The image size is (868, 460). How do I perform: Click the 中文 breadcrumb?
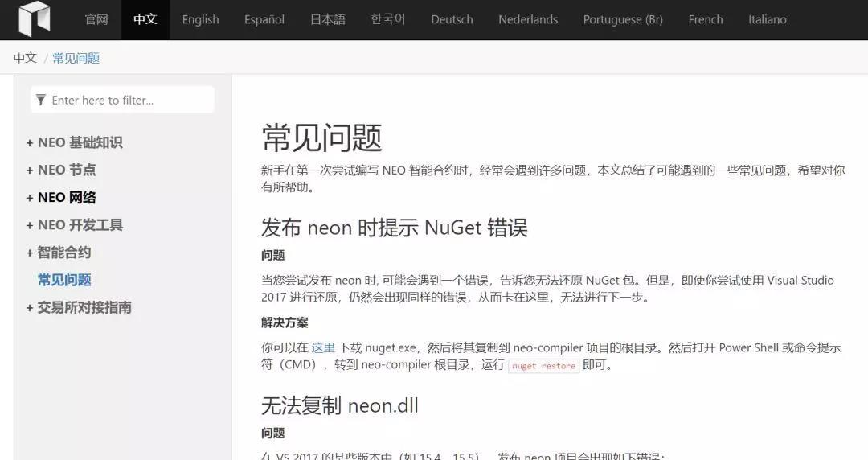[x=25, y=58]
